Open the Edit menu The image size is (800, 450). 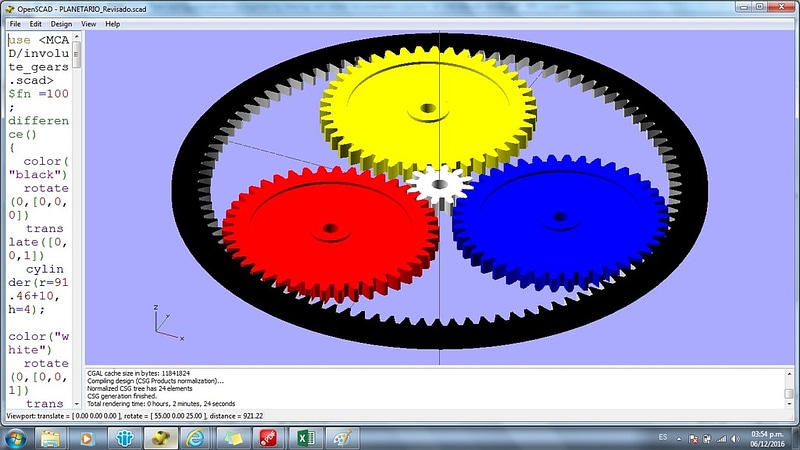(x=35, y=24)
